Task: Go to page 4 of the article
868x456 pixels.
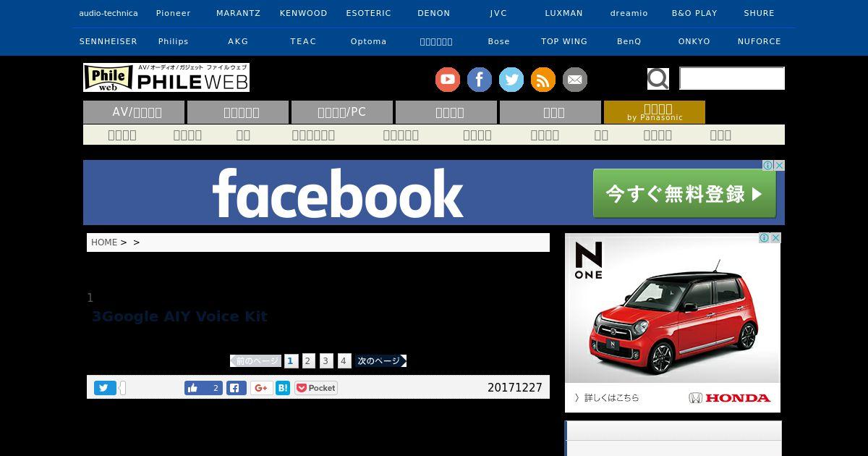Action: pyautogui.click(x=344, y=361)
